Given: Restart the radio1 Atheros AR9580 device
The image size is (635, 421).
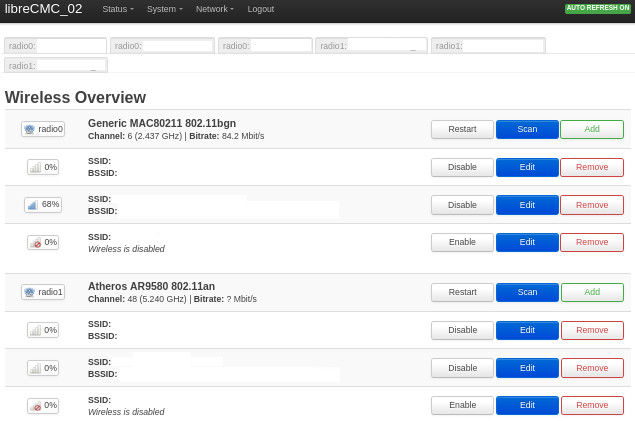Looking at the screenshot, I should (462, 292).
